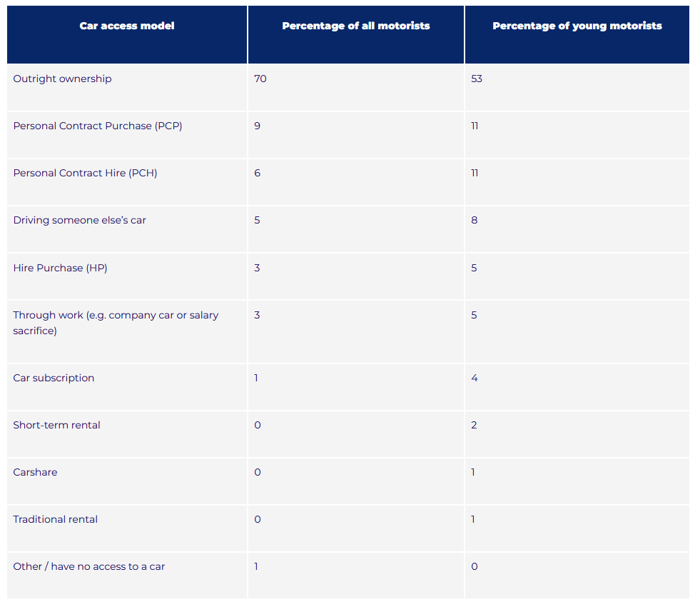
Task: Click the value 70 for outright ownership
Action: (260, 79)
